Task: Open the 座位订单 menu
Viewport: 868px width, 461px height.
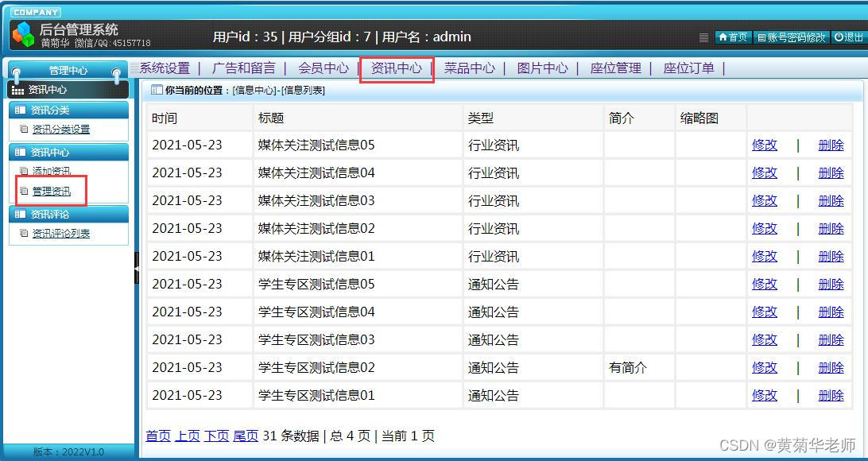Action: point(688,68)
